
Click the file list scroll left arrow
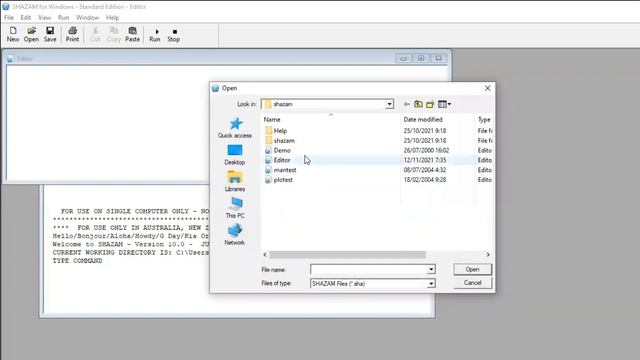pyautogui.click(x=265, y=255)
